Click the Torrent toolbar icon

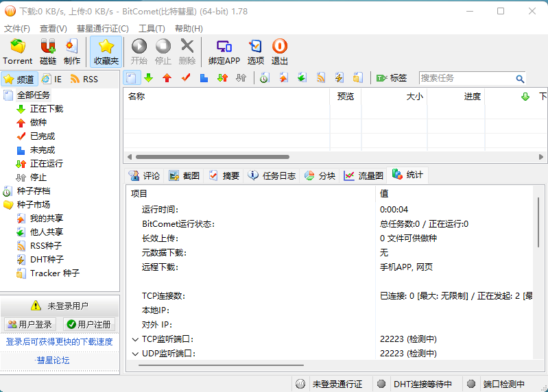(x=18, y=51)
